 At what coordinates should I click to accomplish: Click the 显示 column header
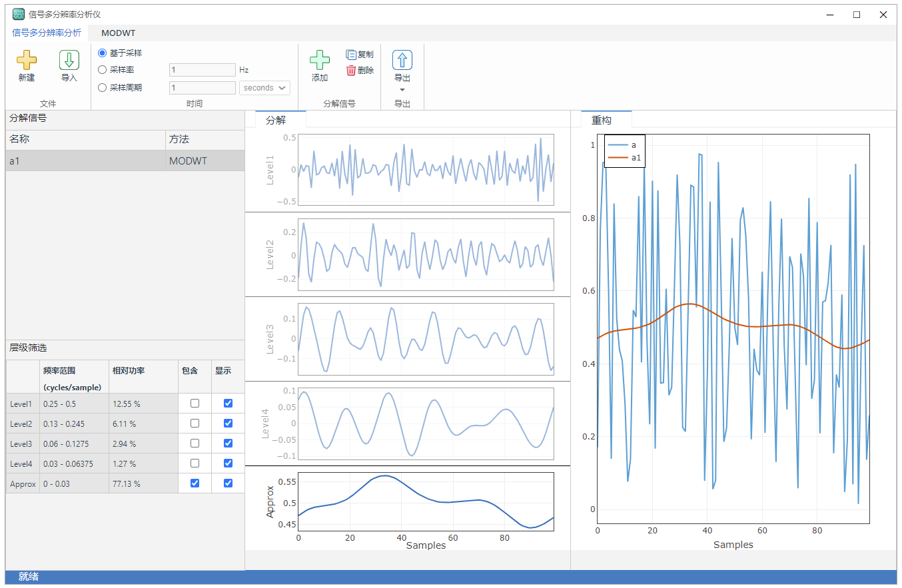[228, 377]
